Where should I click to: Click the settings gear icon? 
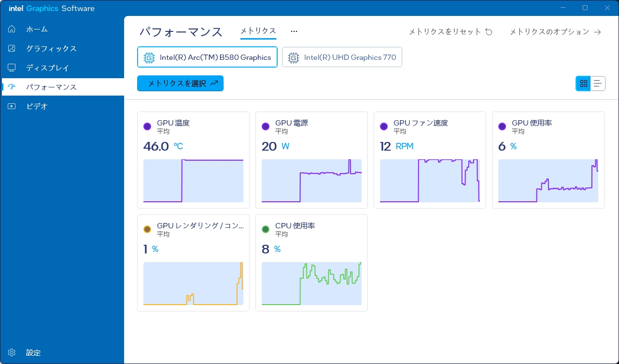pyautogui.click(x=12, y=352)
